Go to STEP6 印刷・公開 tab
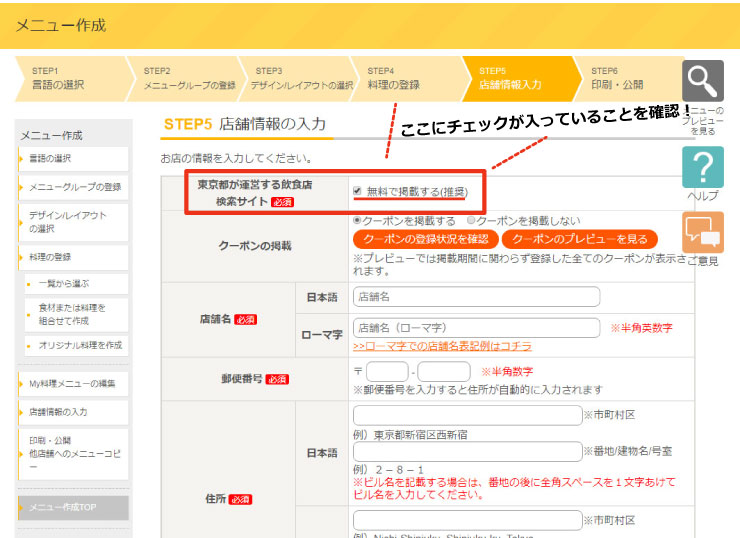 (x=628, y=79)
